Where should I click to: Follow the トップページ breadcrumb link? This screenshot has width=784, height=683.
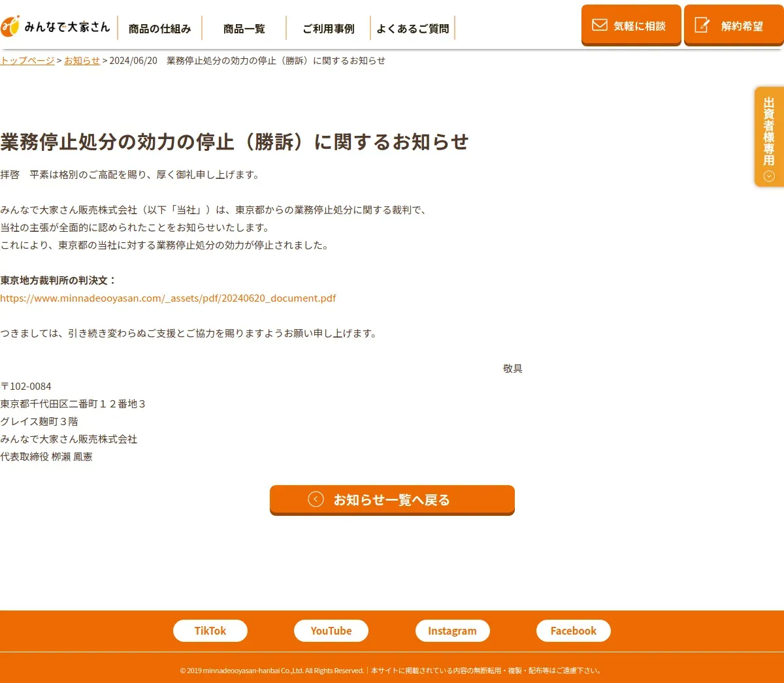coord(27,60)
